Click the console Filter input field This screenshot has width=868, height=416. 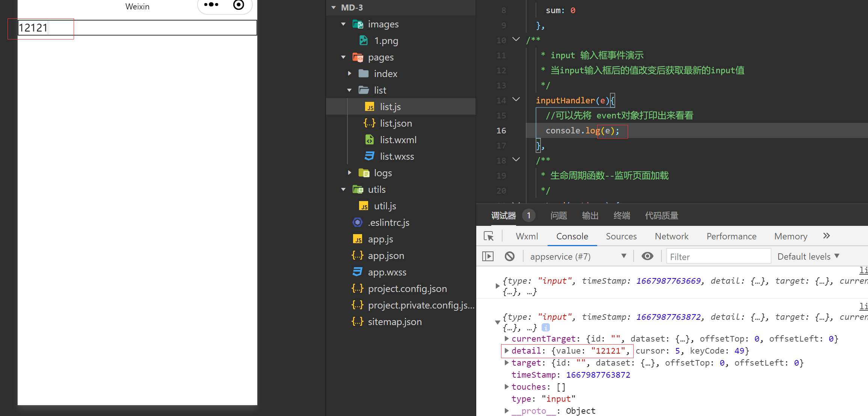pos(718,256)
